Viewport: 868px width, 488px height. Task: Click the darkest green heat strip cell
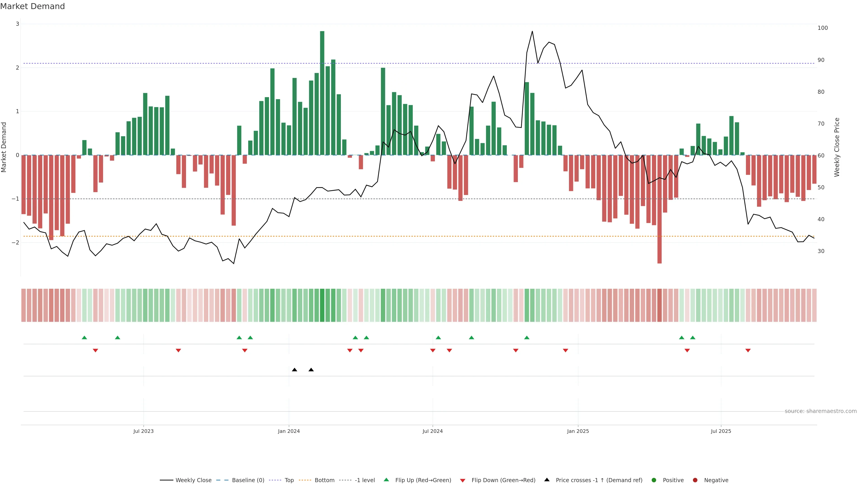tap(322, 305)
